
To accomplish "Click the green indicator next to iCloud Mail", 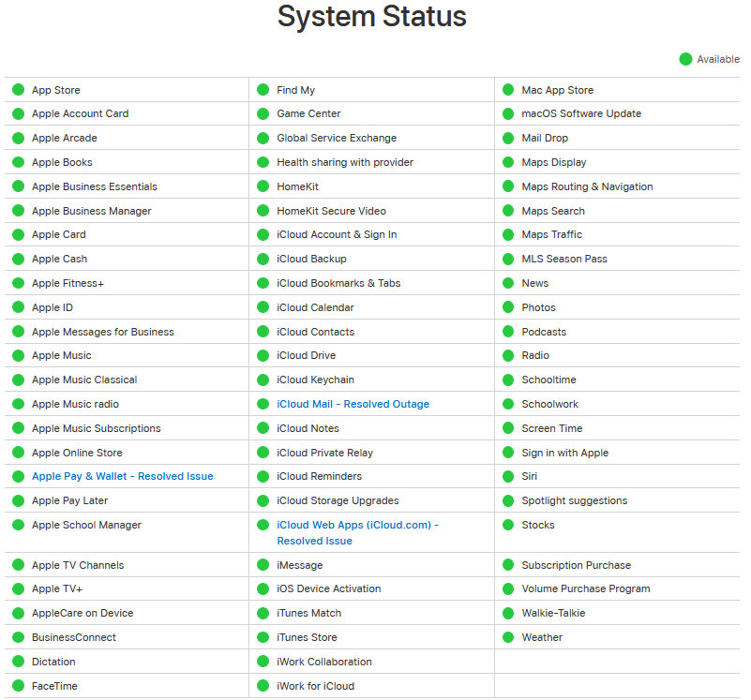I will [x=263, y=404].
